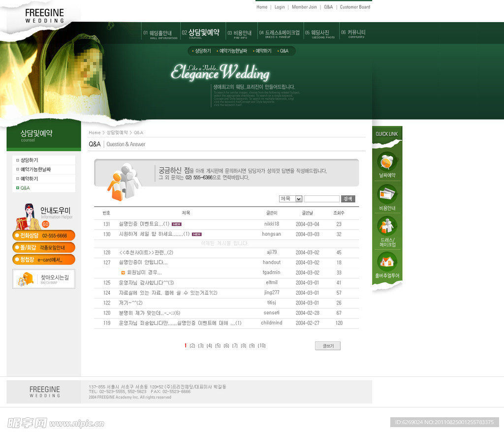
Task: Open the 제목 search filter dropdown
Action: coord(290,199)
